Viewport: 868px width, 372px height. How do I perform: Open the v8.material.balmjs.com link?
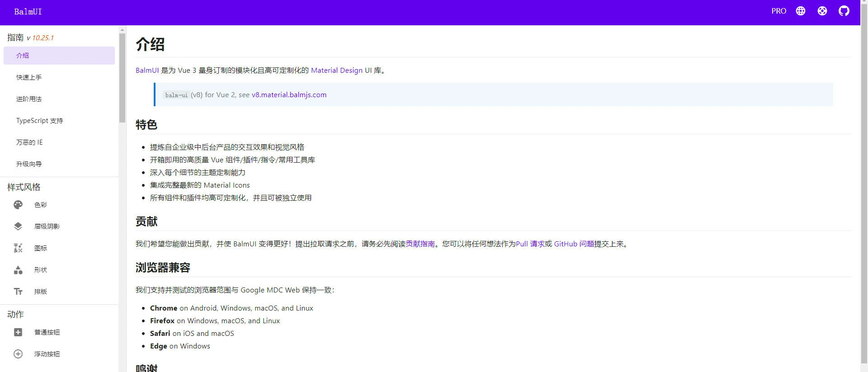coord(289,95)
